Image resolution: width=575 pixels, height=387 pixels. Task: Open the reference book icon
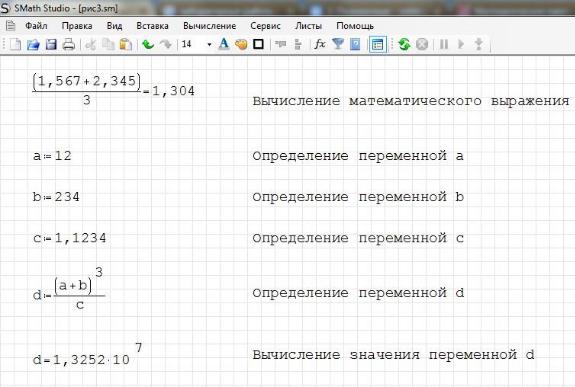[355, 44]
